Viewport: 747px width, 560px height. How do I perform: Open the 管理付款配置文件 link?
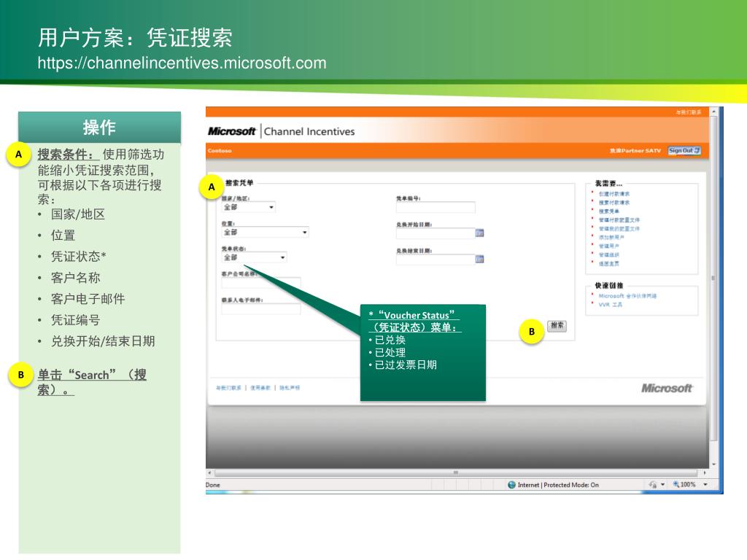click(x=619, y=220)
